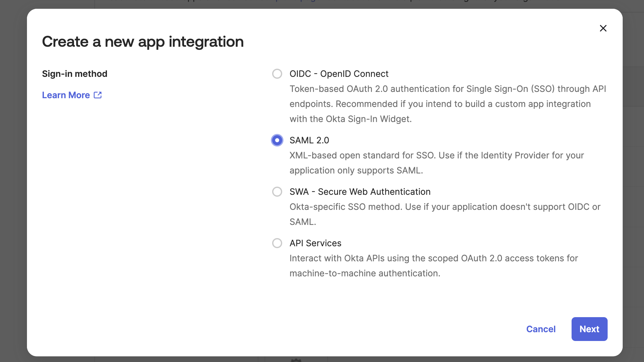This screenshot has height=362, width=644.
Task: Click the Next button
Action: (x=589, y=329)
